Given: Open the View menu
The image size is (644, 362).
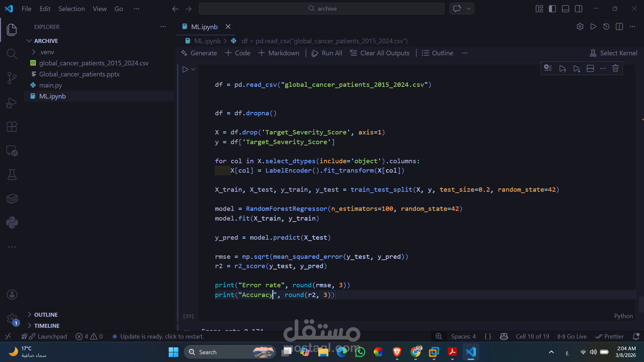Looking at the screenshot, I should pos(100,9).
